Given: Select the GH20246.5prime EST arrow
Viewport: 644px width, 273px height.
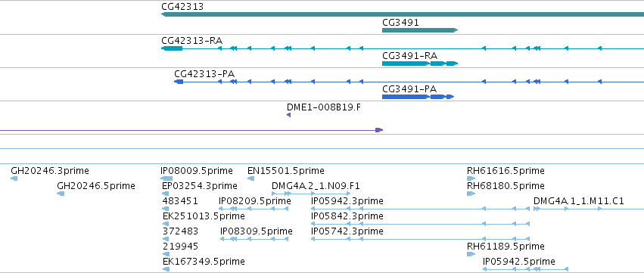Looking at the screenshot, I should coord(61,194).
